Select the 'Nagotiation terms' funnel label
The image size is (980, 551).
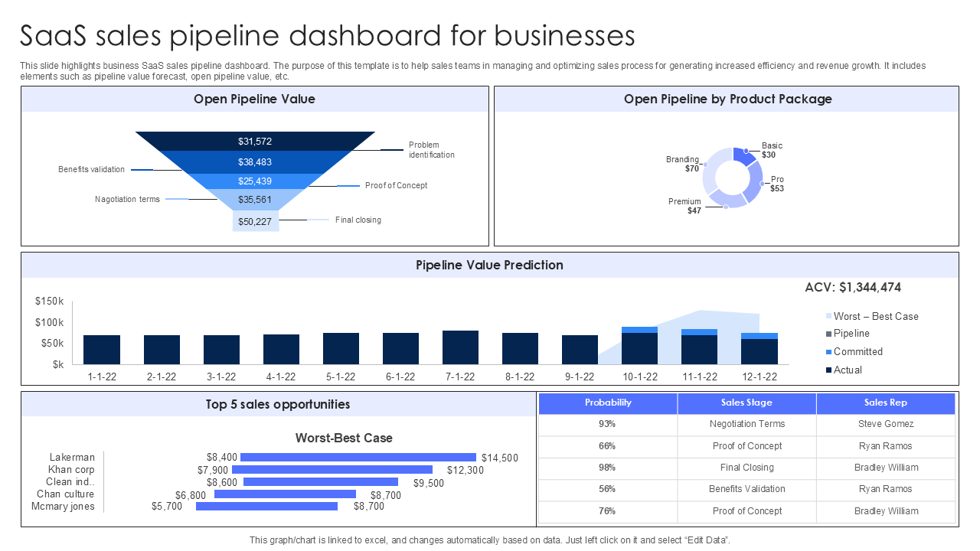pyautogui.click(x=128, y=200)
